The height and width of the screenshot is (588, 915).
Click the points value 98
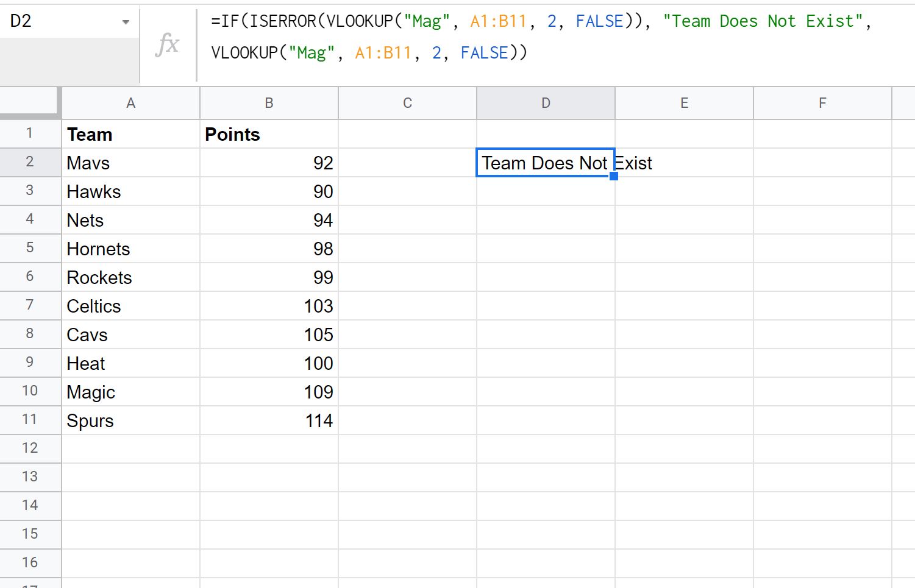click(269, 249)
